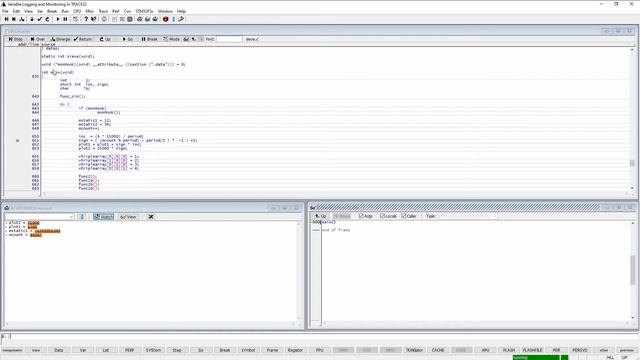Click Return button in List window toolbar

coord(83,39)
